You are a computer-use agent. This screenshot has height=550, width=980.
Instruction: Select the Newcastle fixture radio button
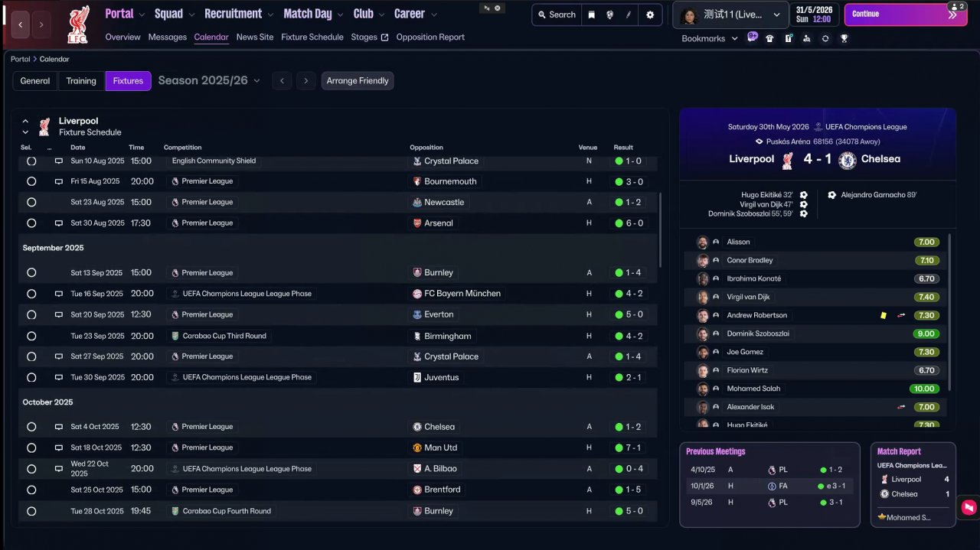point(31,203)
